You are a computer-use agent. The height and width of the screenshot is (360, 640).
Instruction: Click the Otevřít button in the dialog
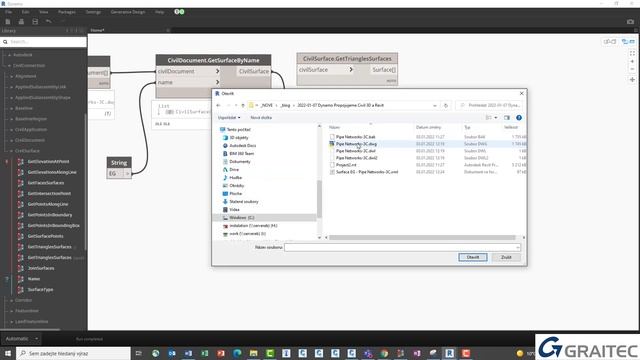pos(473,257)
